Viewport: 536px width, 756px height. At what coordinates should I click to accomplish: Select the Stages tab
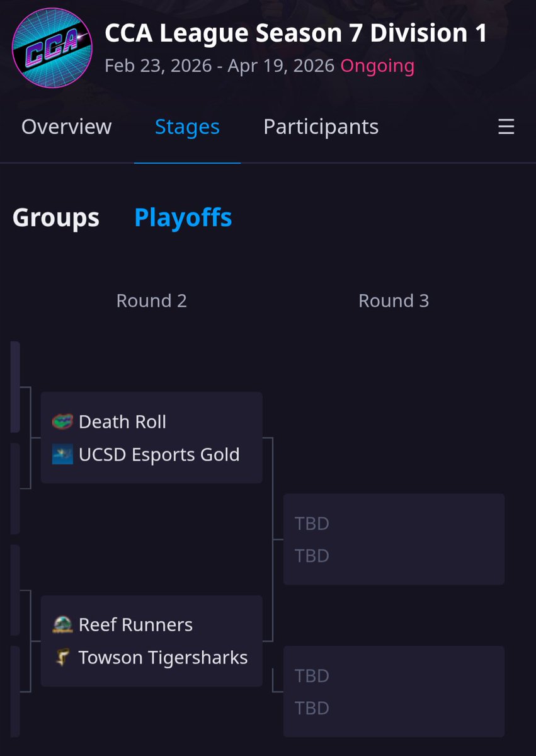tap(187, 127)
